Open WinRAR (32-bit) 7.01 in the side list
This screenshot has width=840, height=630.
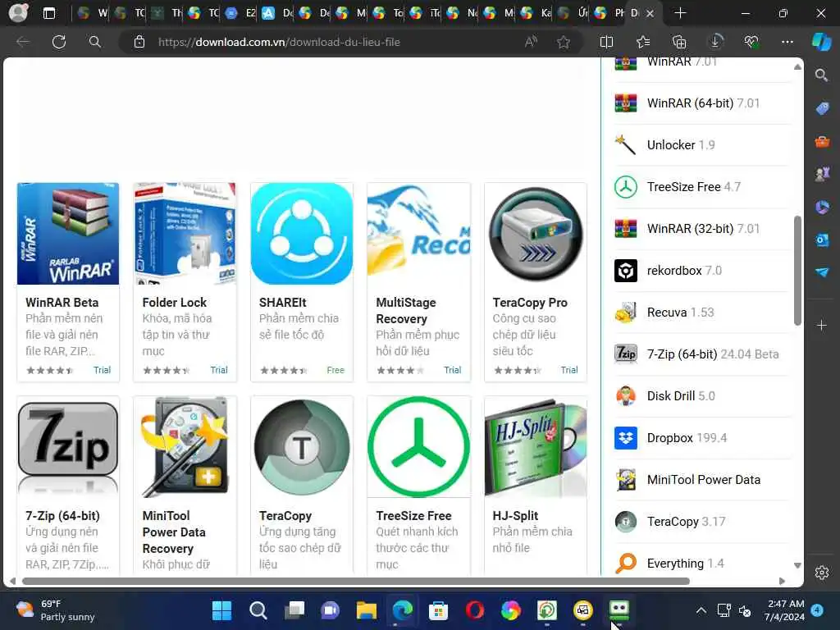703,229
